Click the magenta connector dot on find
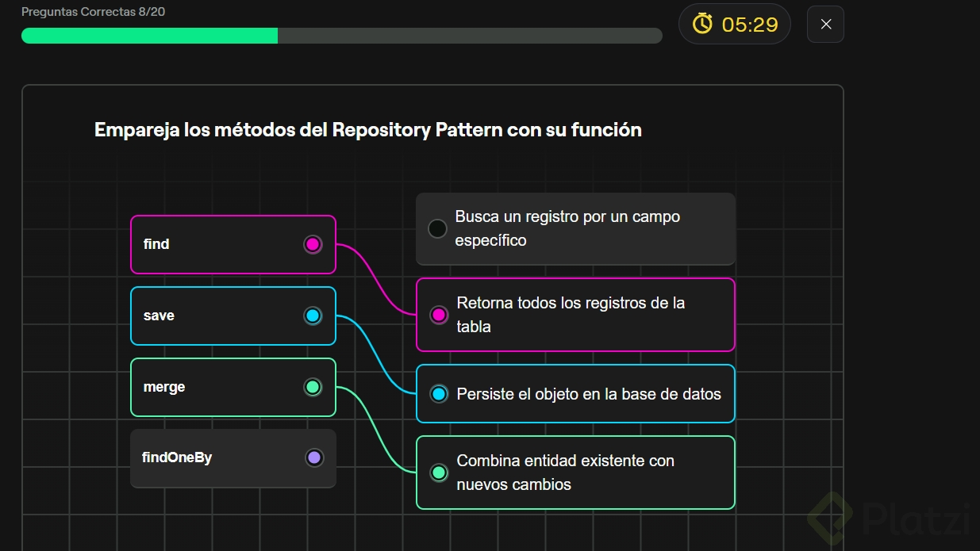 (313, 244)
